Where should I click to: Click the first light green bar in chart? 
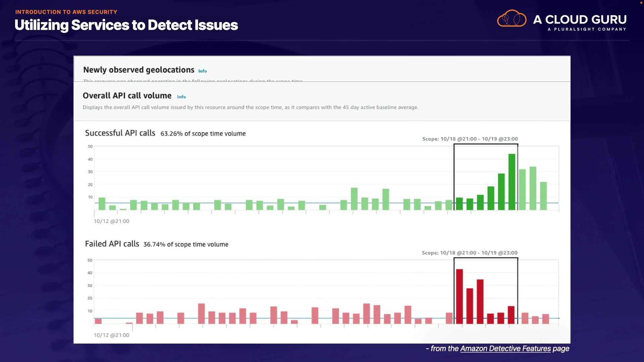[x=102, y=204]
